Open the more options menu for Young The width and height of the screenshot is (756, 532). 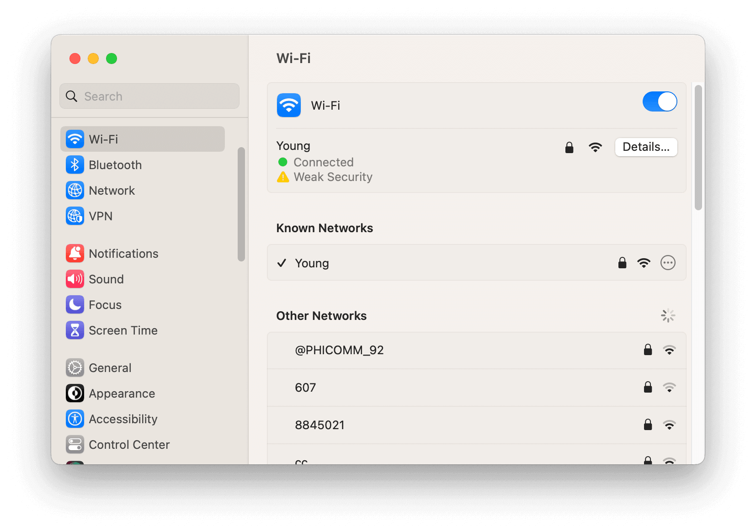click(x=668, y=263)
